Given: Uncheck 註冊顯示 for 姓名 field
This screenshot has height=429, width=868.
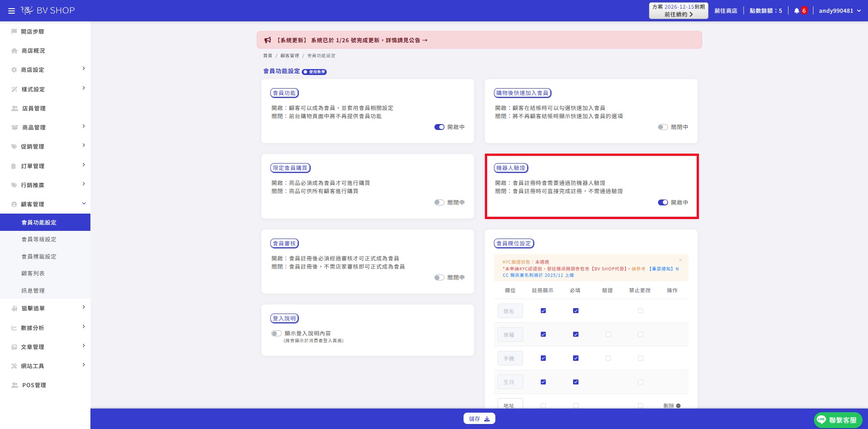Looking at the screenshot, I should 543,311.
